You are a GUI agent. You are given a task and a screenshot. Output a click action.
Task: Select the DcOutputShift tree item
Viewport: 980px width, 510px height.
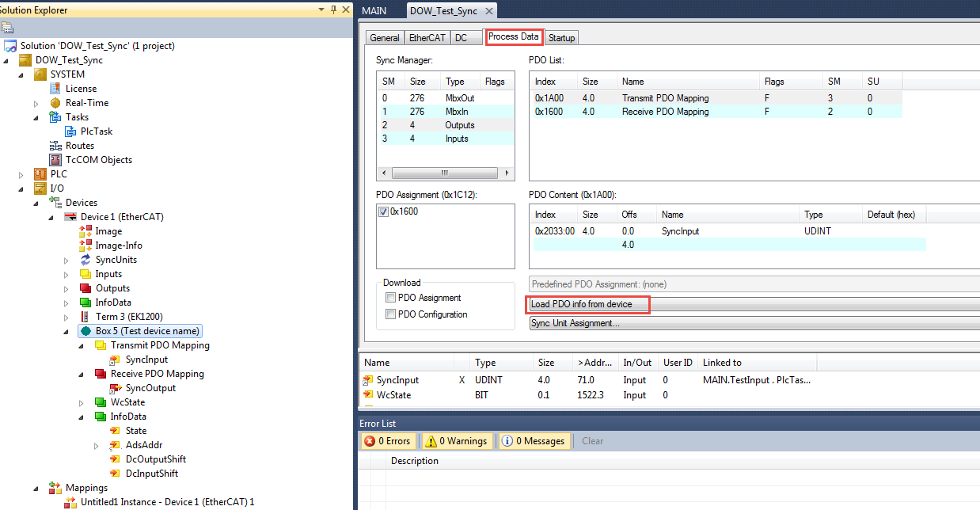[x=156, y=459]
